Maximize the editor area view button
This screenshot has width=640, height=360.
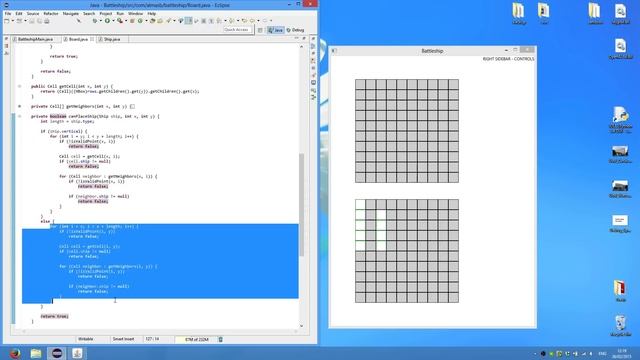coord(304,38)
